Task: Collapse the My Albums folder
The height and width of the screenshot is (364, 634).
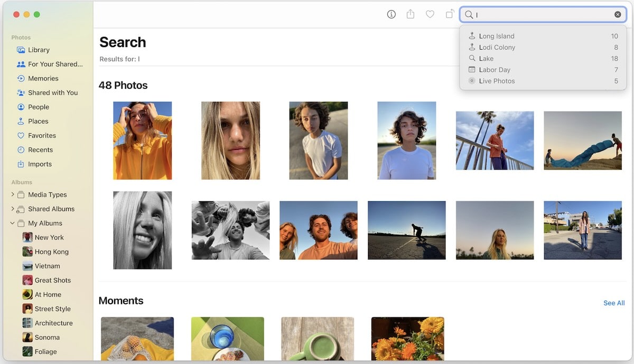Action: pyautogui.click(x=12, y=223)
